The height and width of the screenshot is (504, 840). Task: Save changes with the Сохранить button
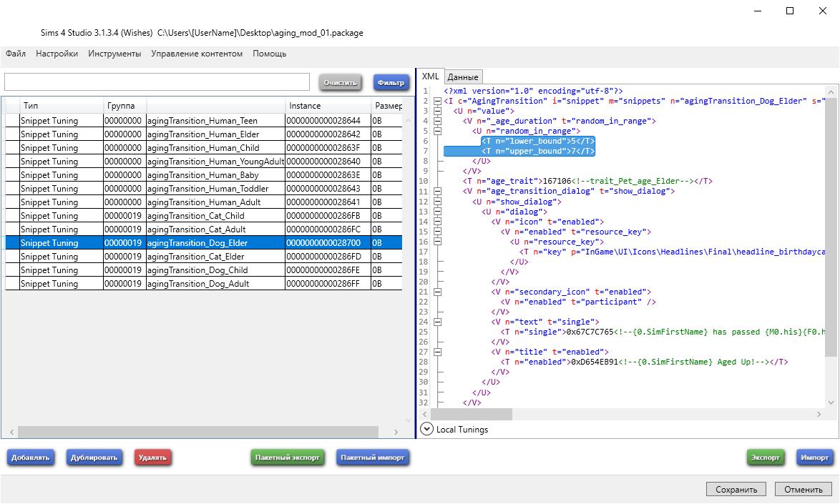(x=736, y=490)
